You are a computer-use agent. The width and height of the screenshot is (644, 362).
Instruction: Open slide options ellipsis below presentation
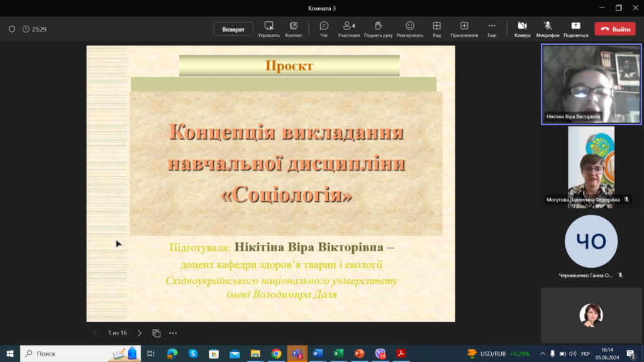point(173,333)
